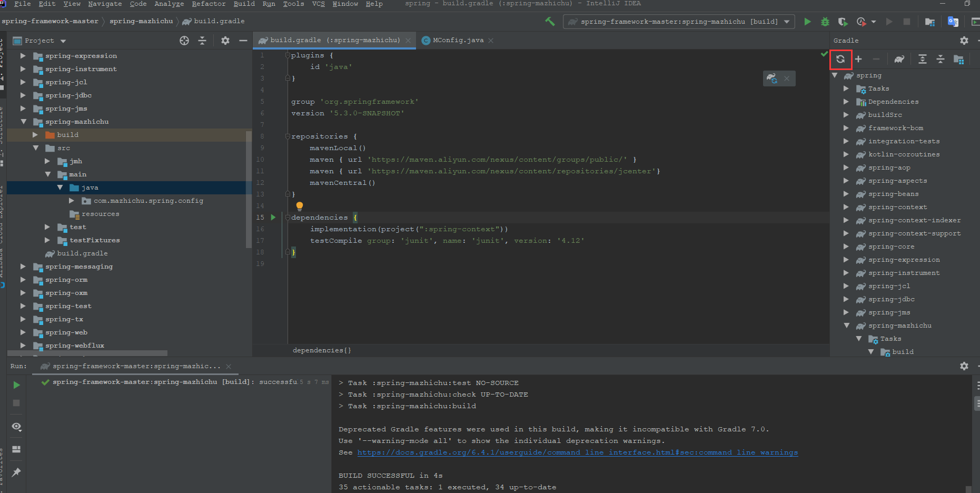The image size is (980, 493).
Task: Click floating Load Gradle Changes icon in editor
Action: click(x=772, y=78)
